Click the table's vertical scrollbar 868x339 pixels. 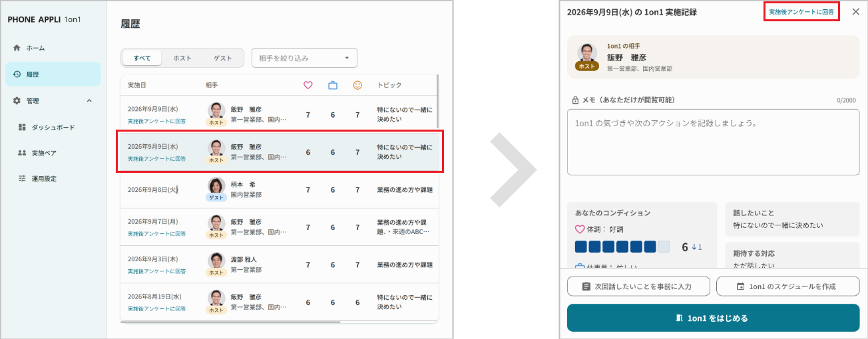click(437, 100)
